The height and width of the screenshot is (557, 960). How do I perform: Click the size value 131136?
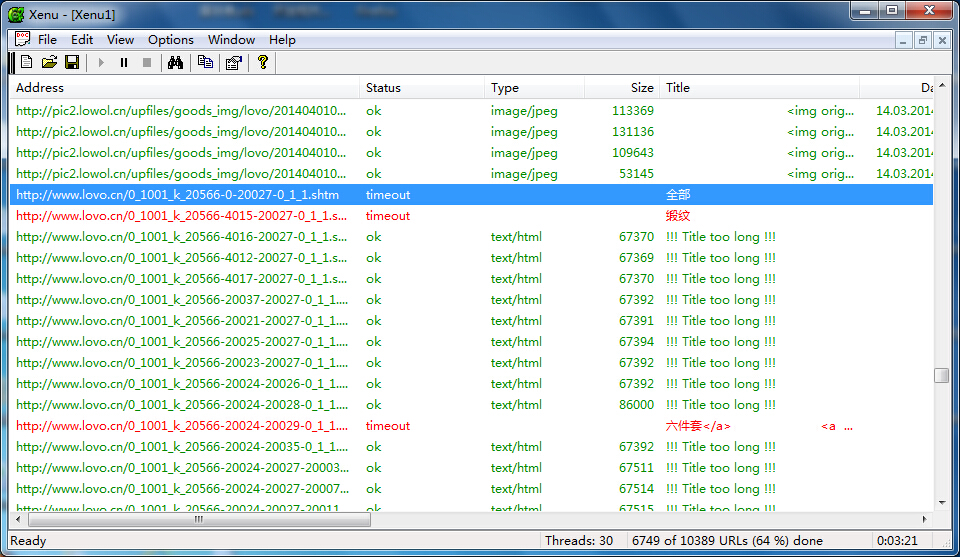pos(633,132)
